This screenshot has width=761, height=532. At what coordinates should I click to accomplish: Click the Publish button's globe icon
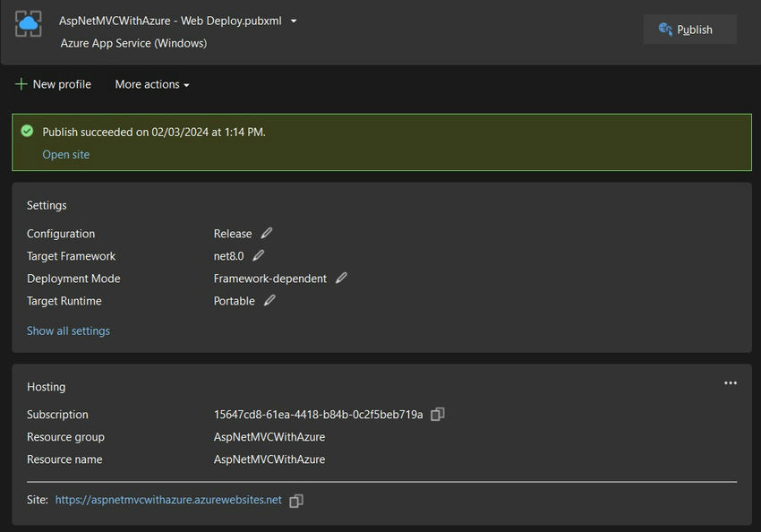664,29
